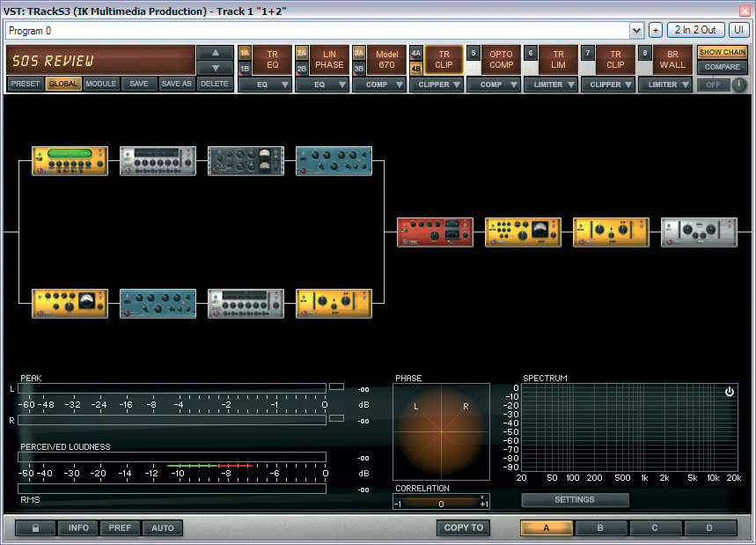Open the yellow VU-meter module in the lower chain
Image resolution: width=756 pixels, height=545 pixels.
pyautogui.click(x=70, y=304)
